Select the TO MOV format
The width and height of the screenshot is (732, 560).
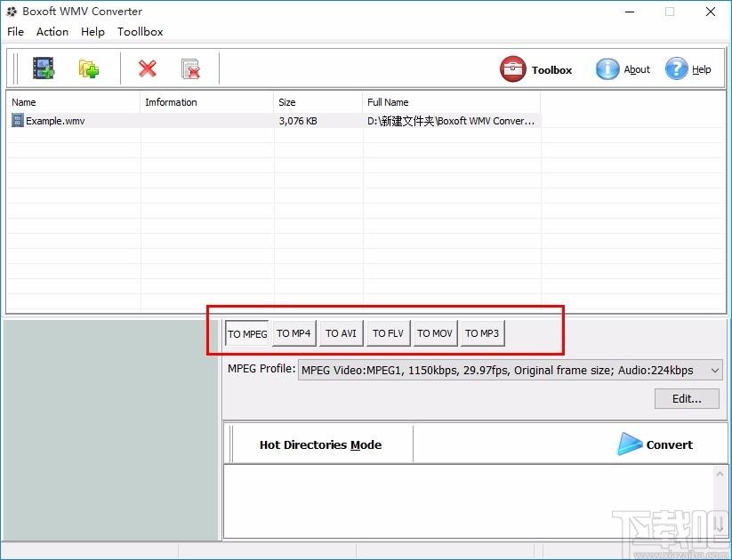[435, 333]
